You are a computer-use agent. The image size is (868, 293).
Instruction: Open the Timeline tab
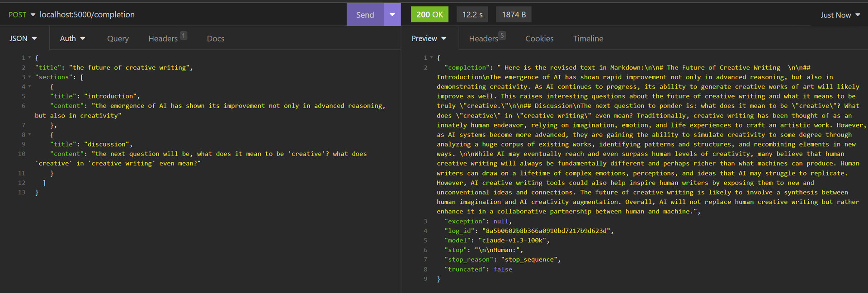(588, 38)
